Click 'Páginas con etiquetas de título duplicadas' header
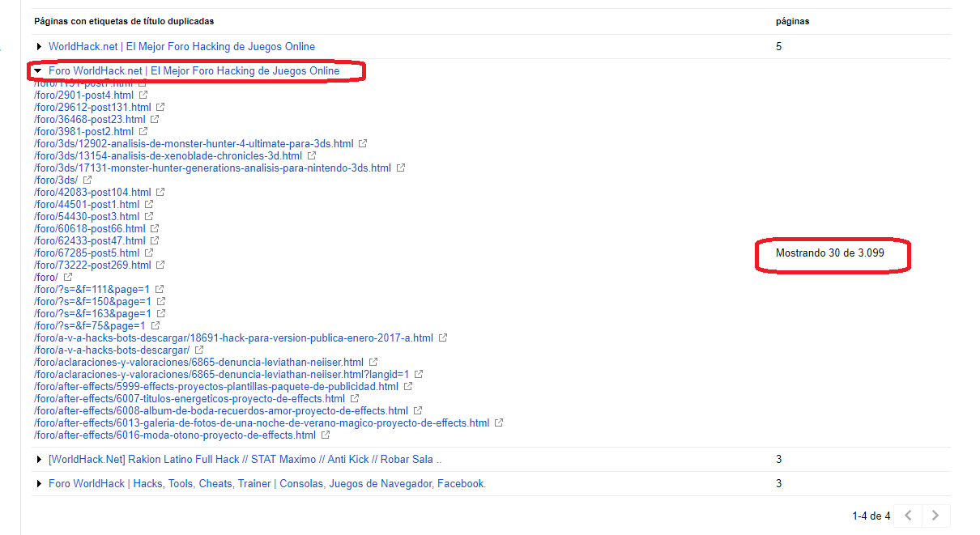980x535 pixels. 124,21
